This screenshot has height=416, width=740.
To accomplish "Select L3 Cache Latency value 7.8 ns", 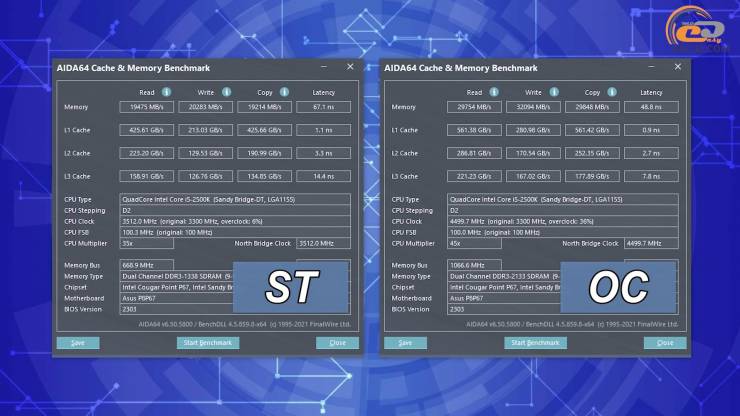I will coord(651,177).
